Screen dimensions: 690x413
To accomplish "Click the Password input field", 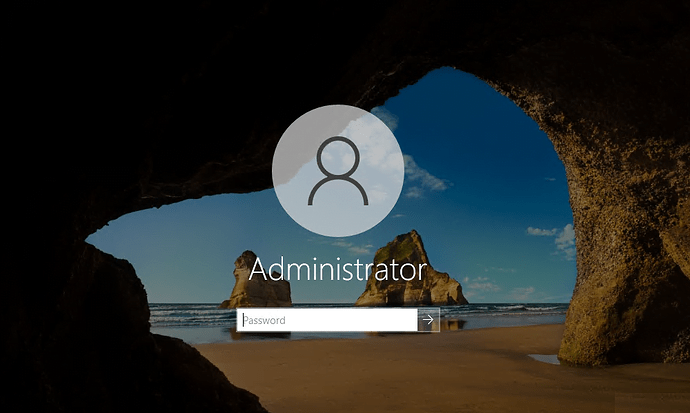I will [327, 320].
